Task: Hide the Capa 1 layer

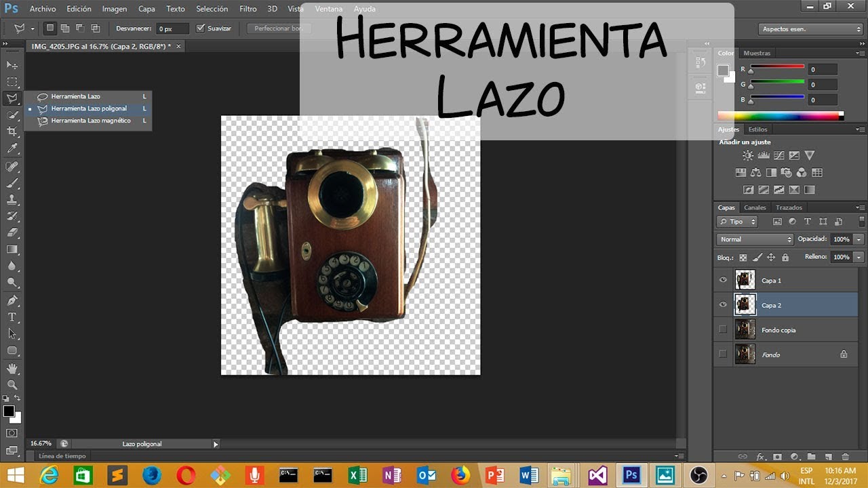Action: click(x=723, y=280)
